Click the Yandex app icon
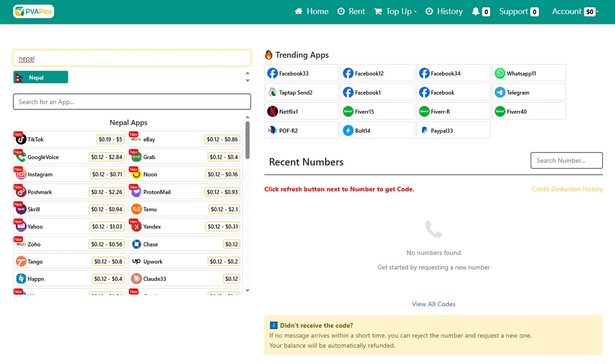This screenshot has height=364, width=615. 136,227
